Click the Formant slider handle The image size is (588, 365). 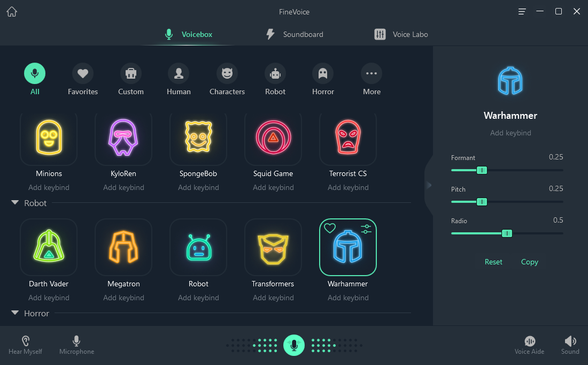[482, 170]
